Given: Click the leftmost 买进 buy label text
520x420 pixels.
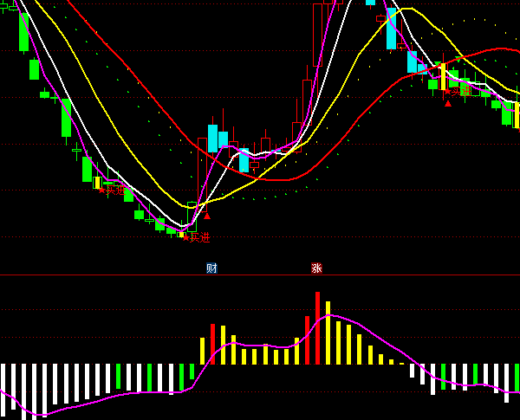Looking at the screenshot, I should 116,191.
